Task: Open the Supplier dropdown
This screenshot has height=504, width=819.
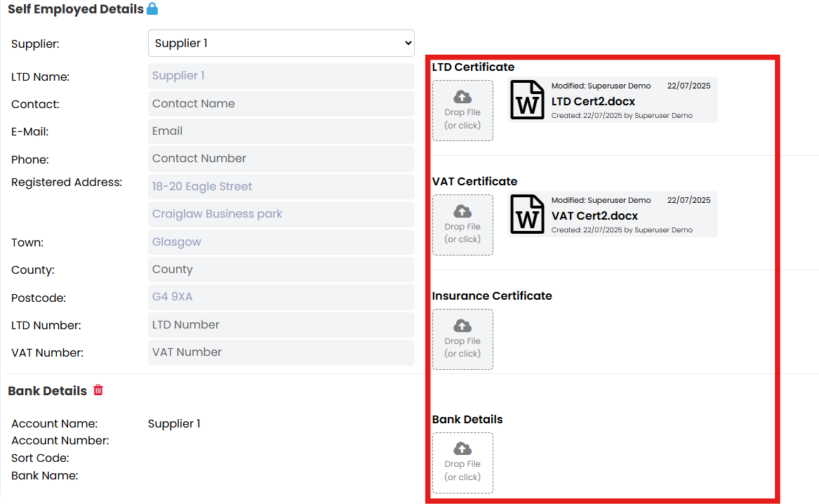Action: click(281, 43)
